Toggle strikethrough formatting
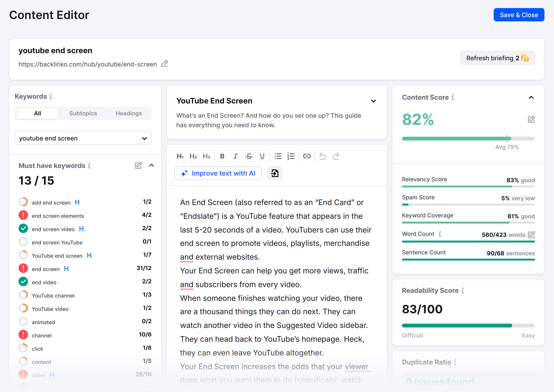554x392 pixels. coord(249,156)
